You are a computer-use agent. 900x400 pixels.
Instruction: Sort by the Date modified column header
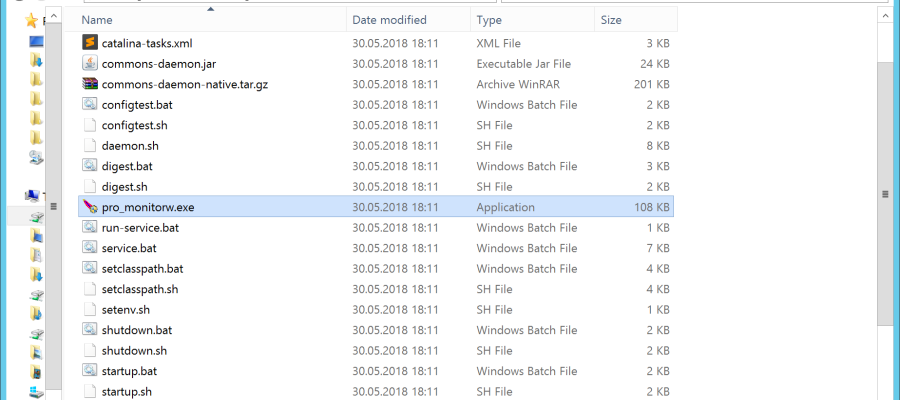click(x=389, y=20)
